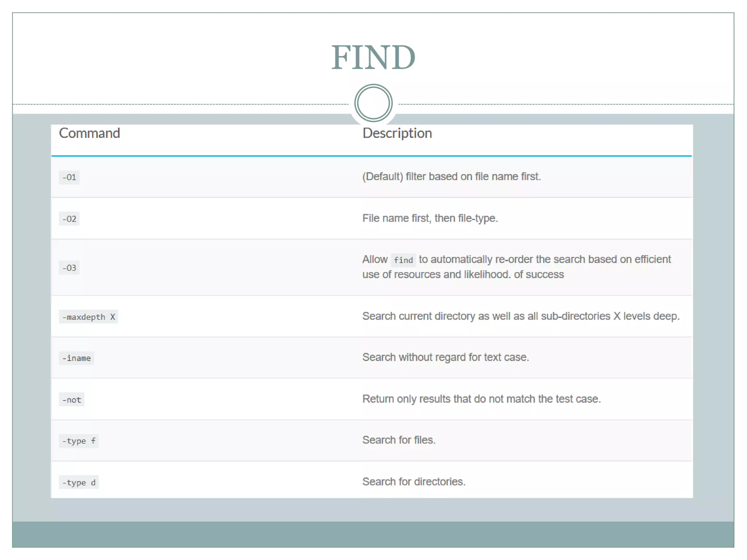
Task: Click the dark teal footer bar
Action: click(x=373, y=534)
